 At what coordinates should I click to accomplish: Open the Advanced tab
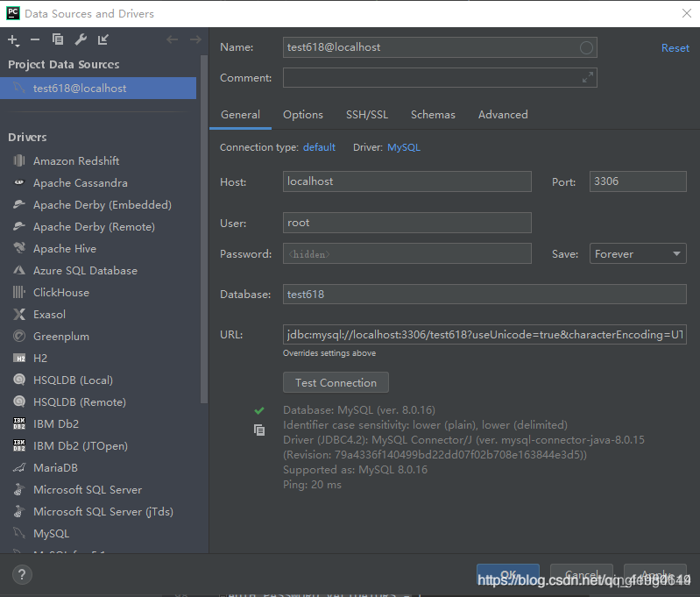503,115
